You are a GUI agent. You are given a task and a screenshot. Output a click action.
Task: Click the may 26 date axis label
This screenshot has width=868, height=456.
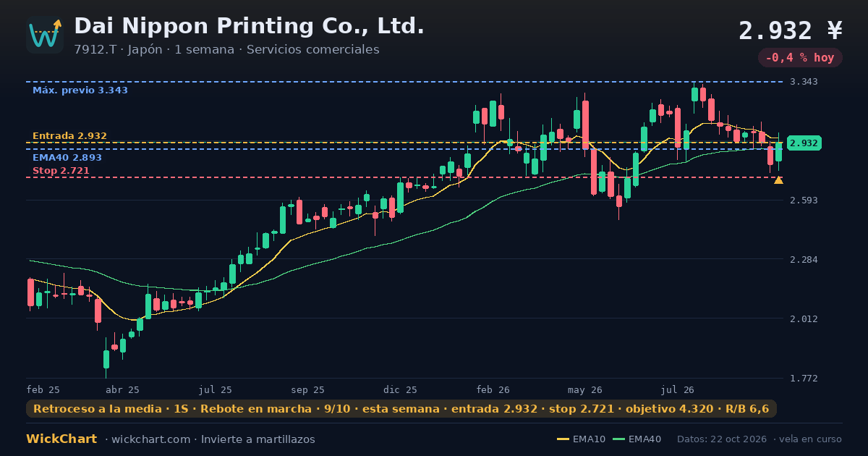click(585, 389)
